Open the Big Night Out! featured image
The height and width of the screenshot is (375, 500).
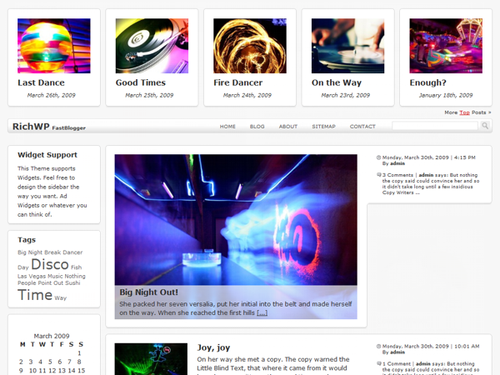[236, 219]
